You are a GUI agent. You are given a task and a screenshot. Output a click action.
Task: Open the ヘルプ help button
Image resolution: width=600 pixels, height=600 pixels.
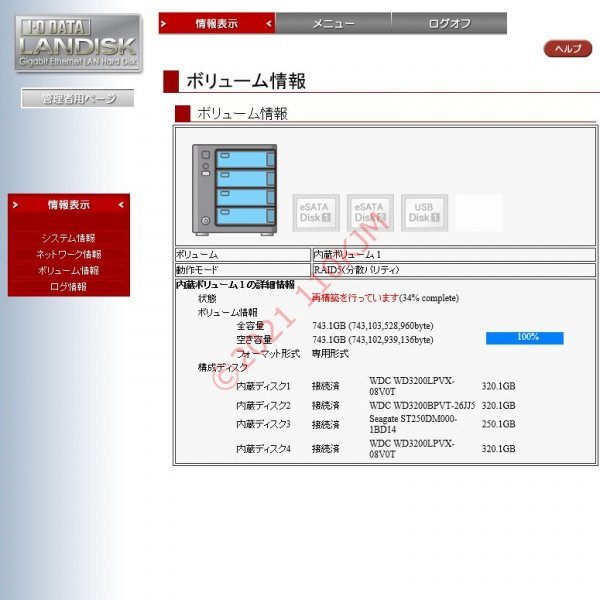tap(568, 49)
